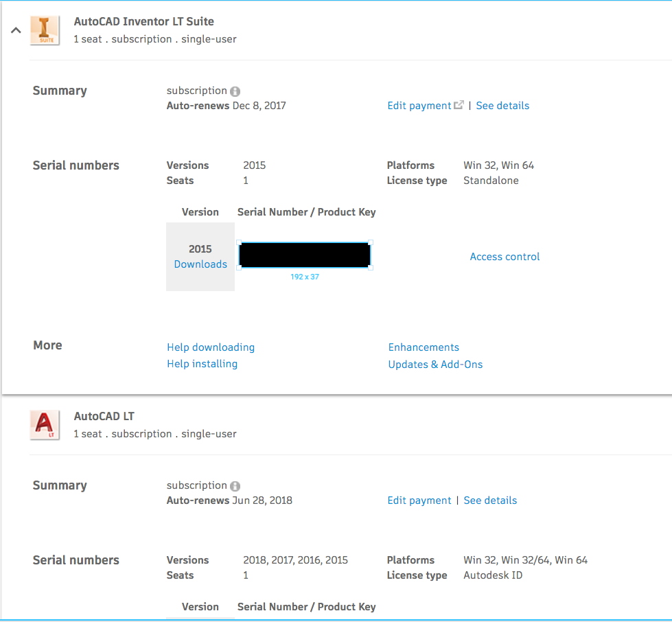Open the Help downloading page
The image size is (672, 622).
[x=210, y=347]
